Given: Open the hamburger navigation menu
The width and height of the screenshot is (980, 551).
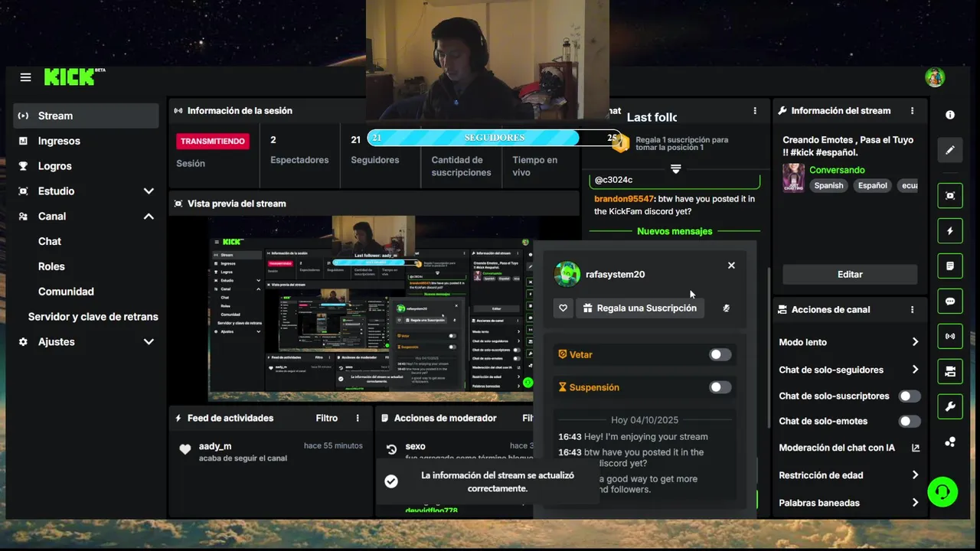Looking at the screenshot, I should 25,77.
